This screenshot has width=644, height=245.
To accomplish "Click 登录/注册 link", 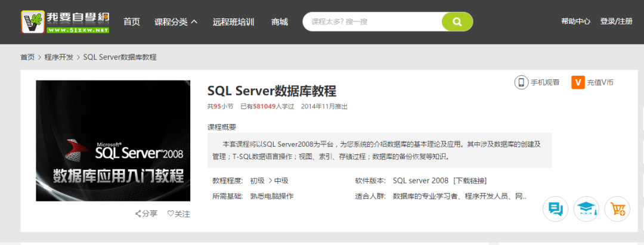I will coord(616,21).
